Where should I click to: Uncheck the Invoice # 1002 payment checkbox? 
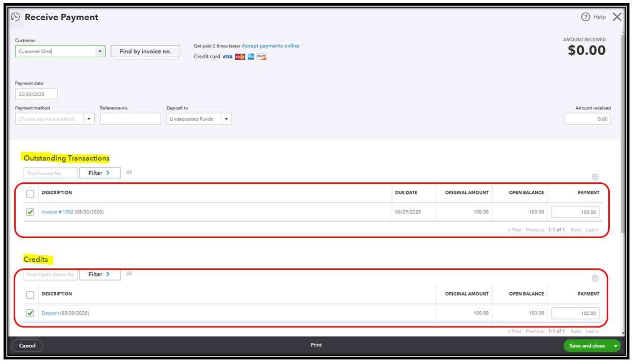coord(30,212)
